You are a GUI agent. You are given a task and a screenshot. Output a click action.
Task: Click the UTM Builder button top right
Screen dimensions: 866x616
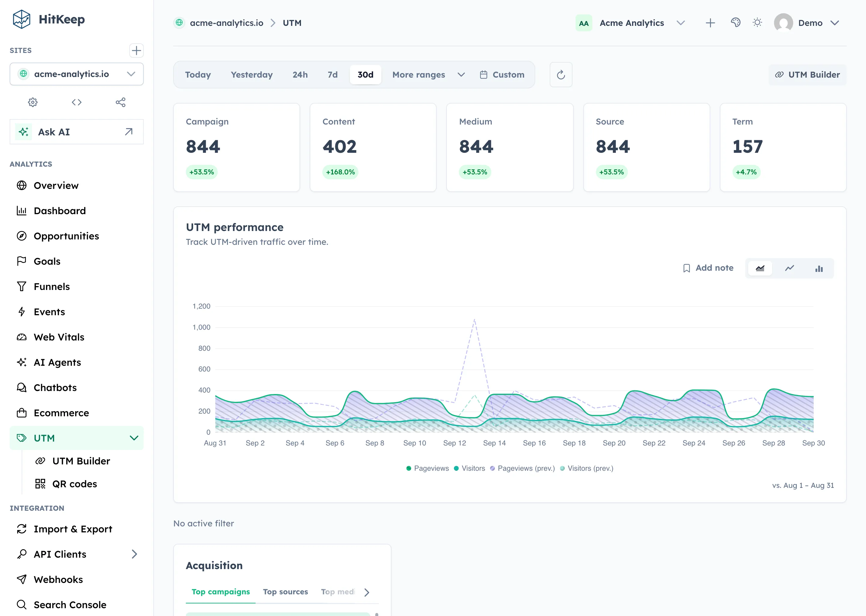pyautogui.click(x=807, y=75)
